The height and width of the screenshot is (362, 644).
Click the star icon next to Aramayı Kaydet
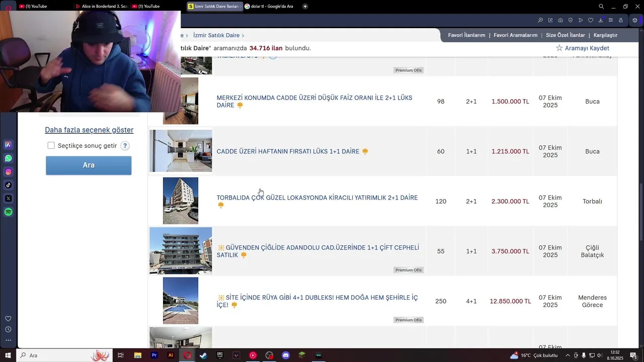[x=559, y=48]
